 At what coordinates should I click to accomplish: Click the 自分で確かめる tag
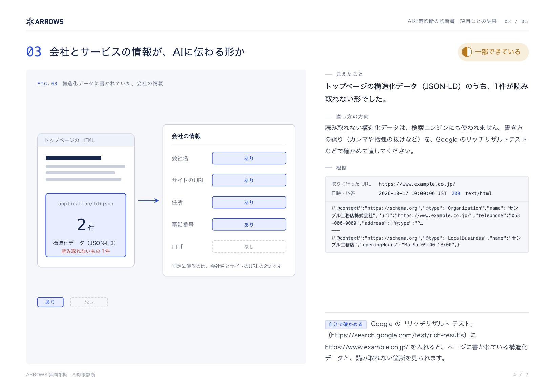coord(346,324)
